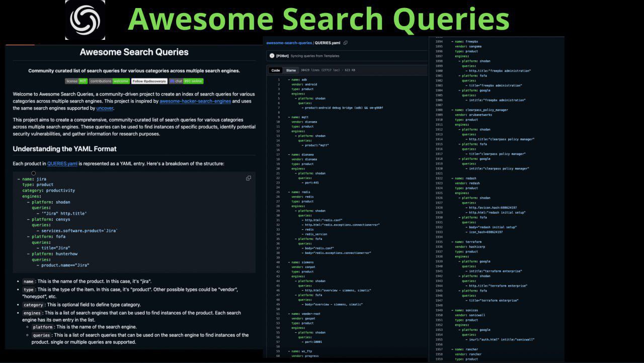Open the Discord chat 891 online badge
Screen dimensions: 644x363
(186, 81)
